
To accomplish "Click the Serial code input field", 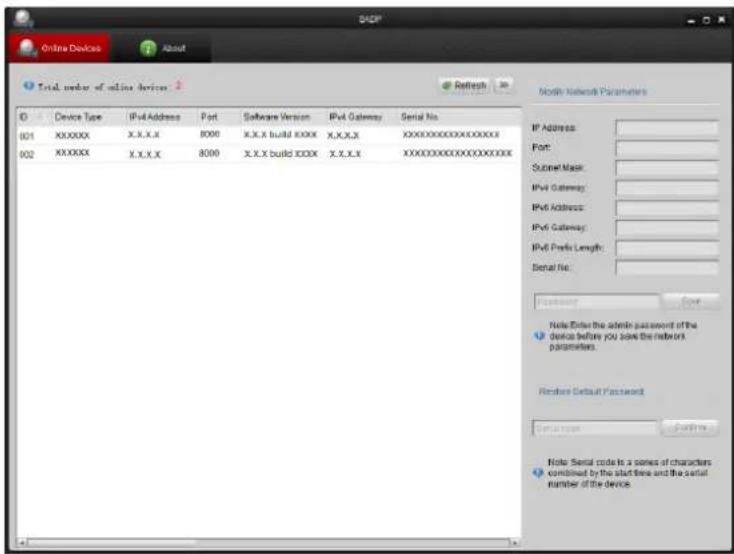I will click(x=595, y=428).
